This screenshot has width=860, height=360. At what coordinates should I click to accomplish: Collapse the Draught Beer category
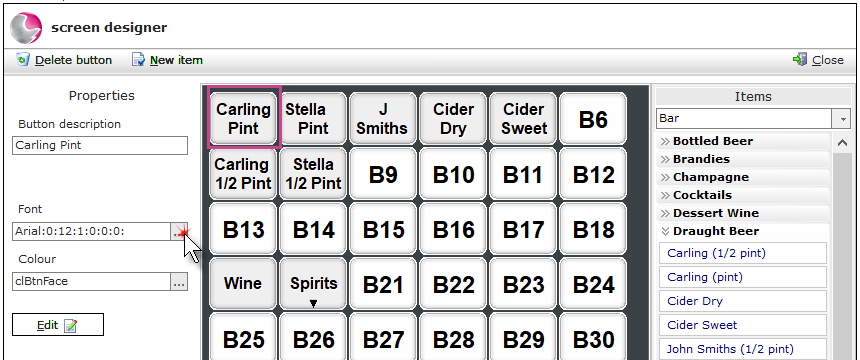743,231
